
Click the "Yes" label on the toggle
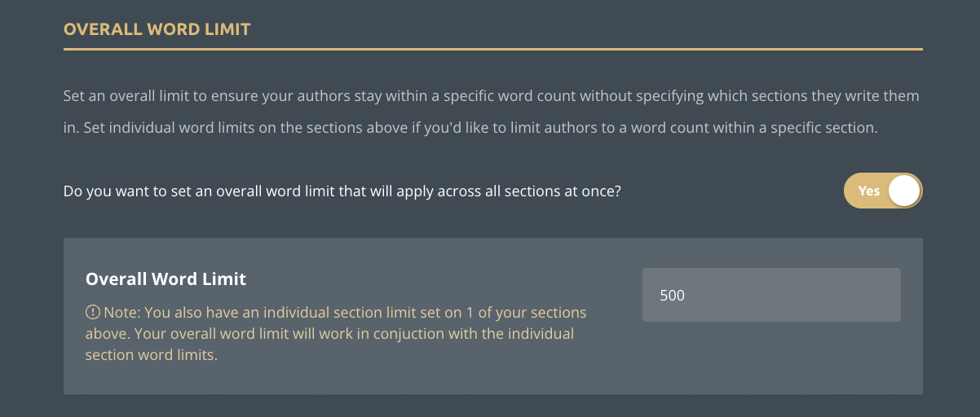(868, 191)
